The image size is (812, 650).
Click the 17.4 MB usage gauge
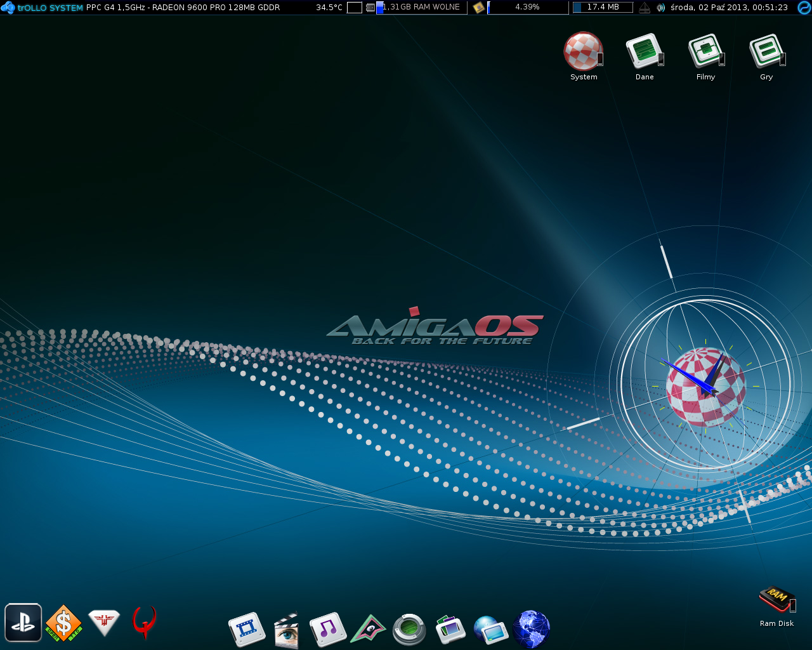tap(603, 8)
